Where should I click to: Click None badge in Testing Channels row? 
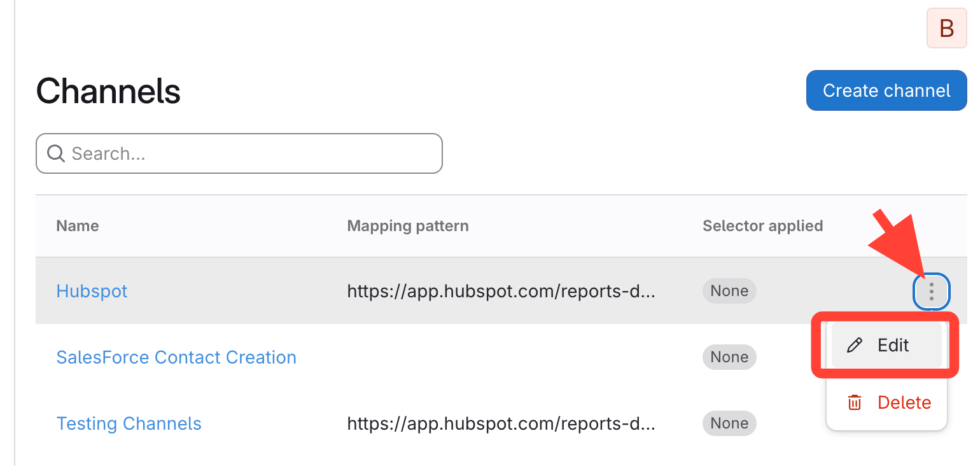click(729, 423)
